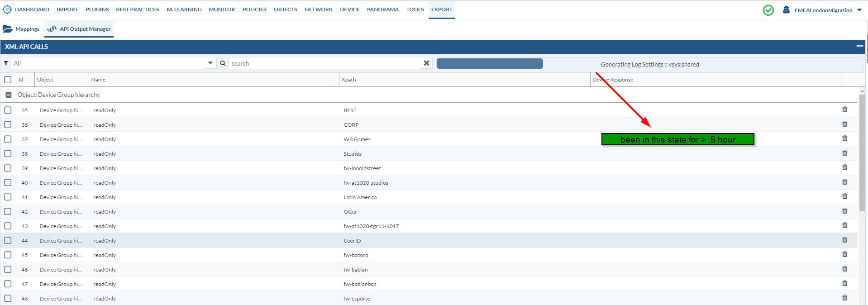The width and height of the screenshot is (868, 305).
Task: Open the M.LEARNING menu
Action: click(184, 10)
